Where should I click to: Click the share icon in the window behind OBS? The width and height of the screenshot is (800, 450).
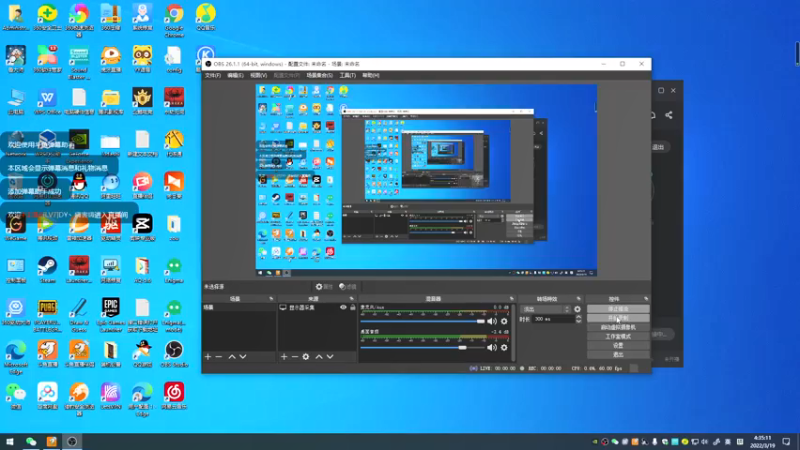(x=668, y=115)
